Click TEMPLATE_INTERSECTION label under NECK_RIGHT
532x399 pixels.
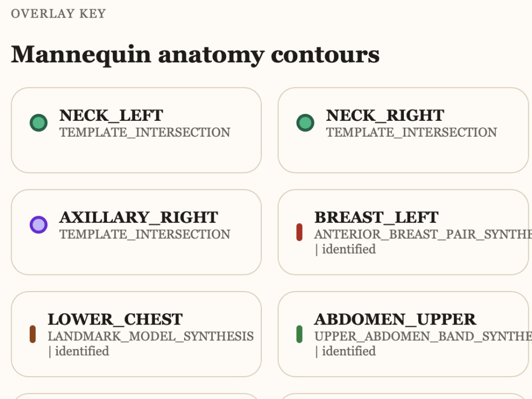coord(412,132)
